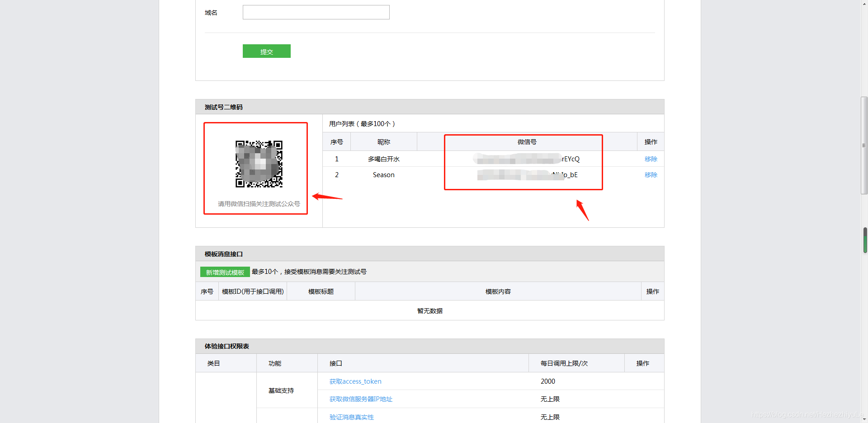868x423 pixels.
Task: Select nickname Season cell
Action: [383, 175]
